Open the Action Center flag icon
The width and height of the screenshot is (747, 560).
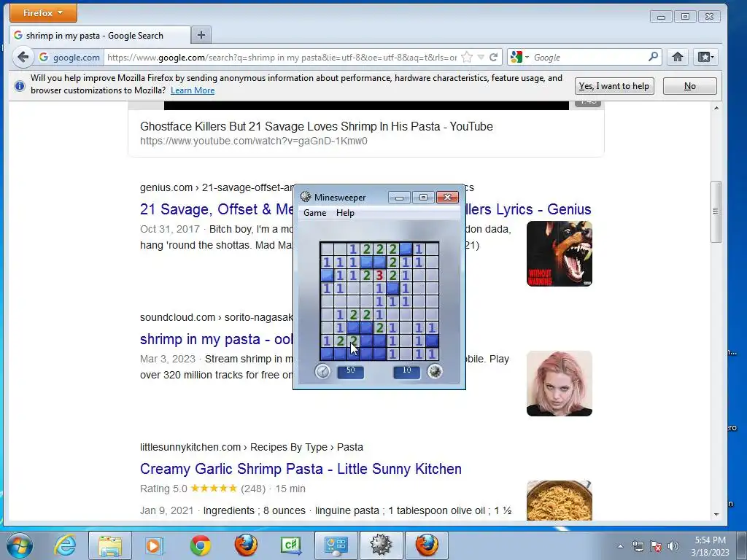click(656, 546)
